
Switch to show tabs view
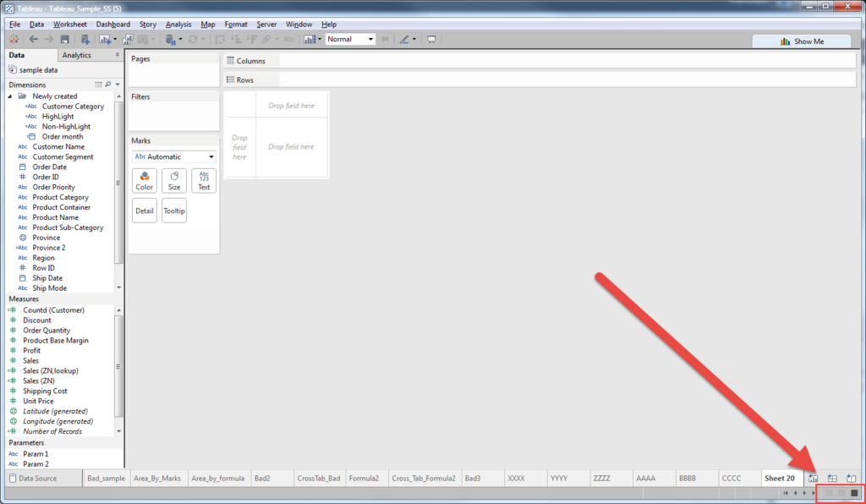tap(854, 493)
